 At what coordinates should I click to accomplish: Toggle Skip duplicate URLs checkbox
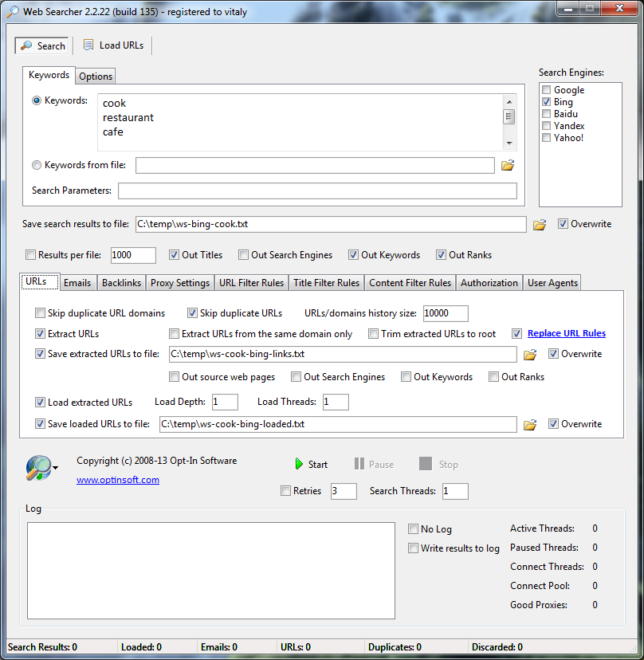tap(192, 312)
